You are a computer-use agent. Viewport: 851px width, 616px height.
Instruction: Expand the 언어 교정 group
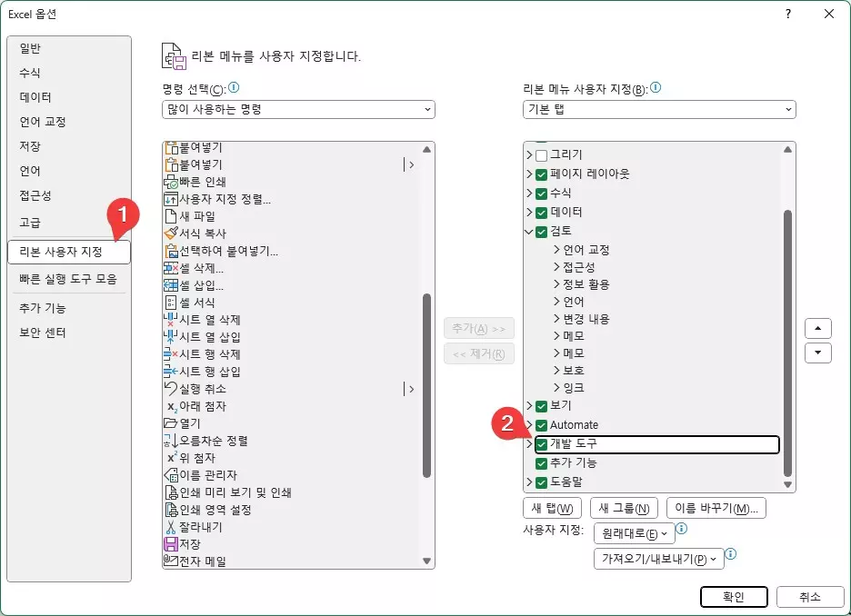pyautogui.click(x=556, y=250)
